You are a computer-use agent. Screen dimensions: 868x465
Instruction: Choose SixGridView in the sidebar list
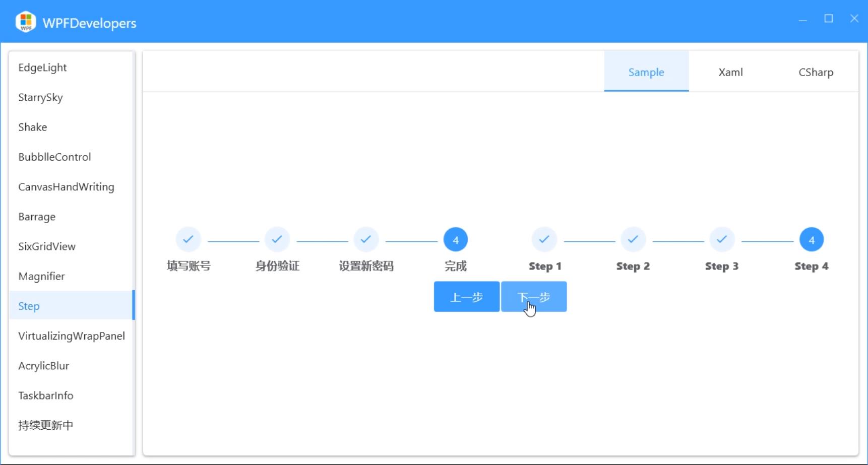pyautogui.click(x=72, y=246)
